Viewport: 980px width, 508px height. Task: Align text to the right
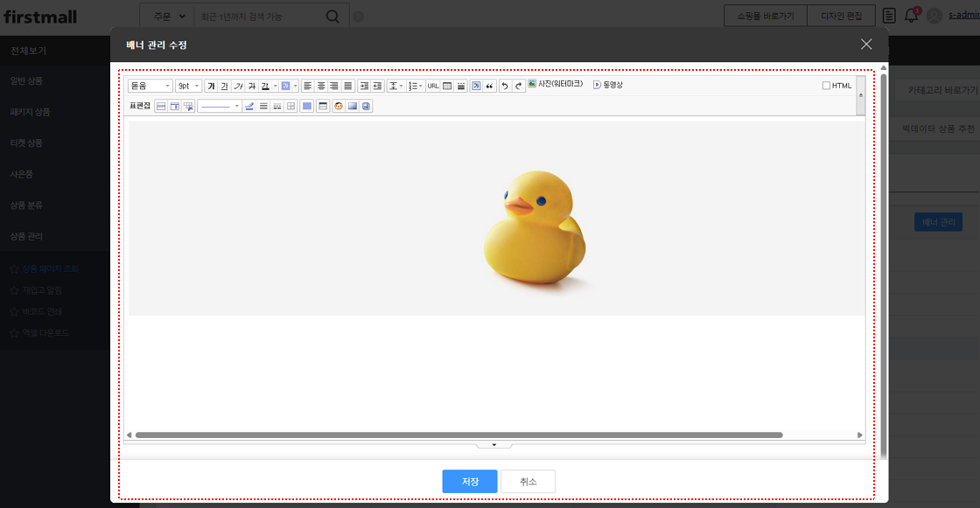[334, 87]
